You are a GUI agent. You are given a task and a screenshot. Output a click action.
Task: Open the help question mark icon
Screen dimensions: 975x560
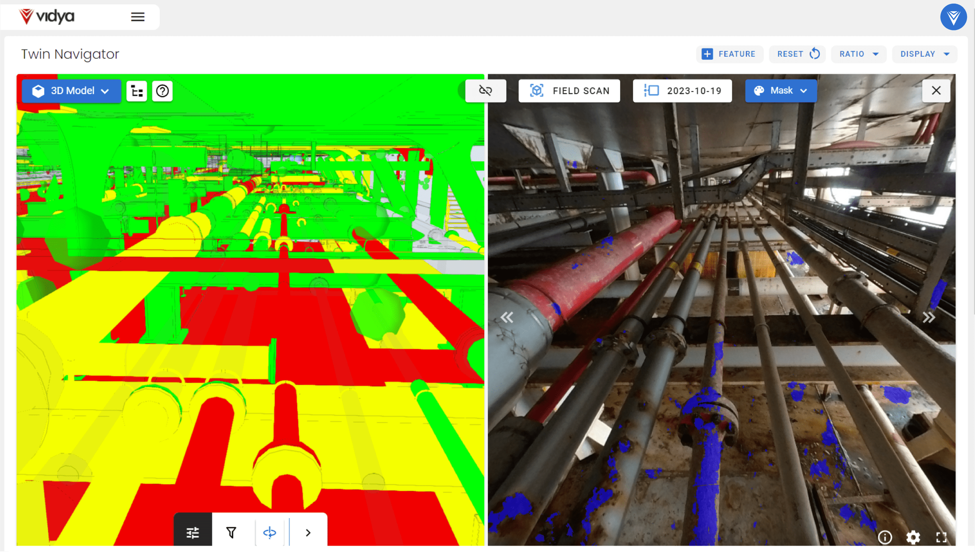coord(162,91)
